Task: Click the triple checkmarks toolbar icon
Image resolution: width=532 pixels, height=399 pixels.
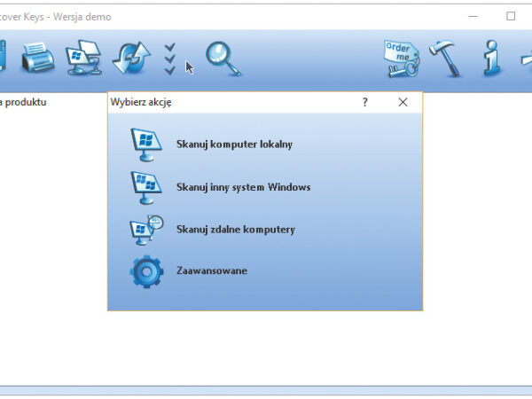Action: click(x=170, y=59)
